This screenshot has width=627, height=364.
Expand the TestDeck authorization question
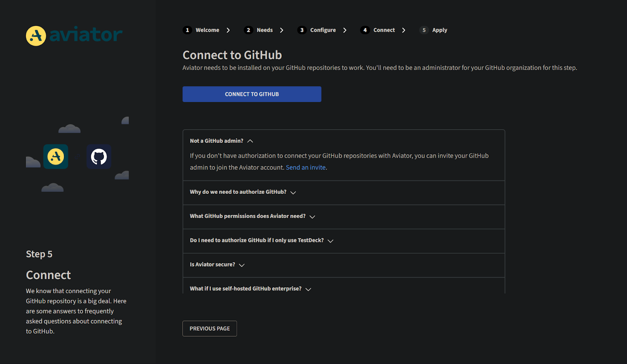pos(344,241)
